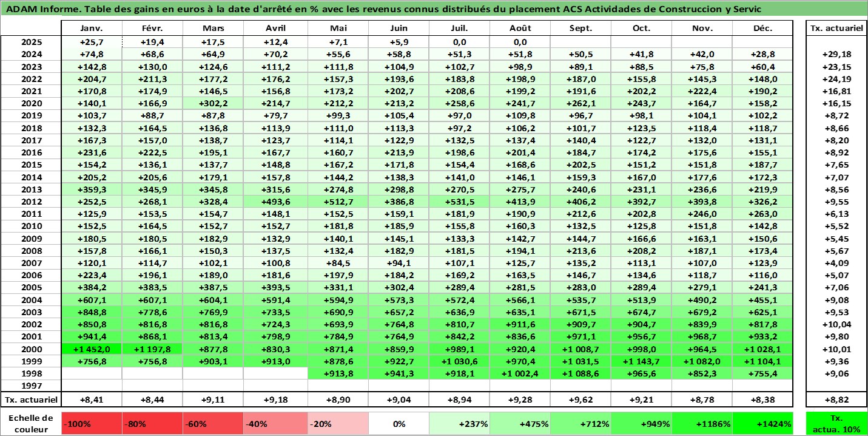Select the cell value +493,6
Screen dimensions: 868x436
(x=276, y=202)
